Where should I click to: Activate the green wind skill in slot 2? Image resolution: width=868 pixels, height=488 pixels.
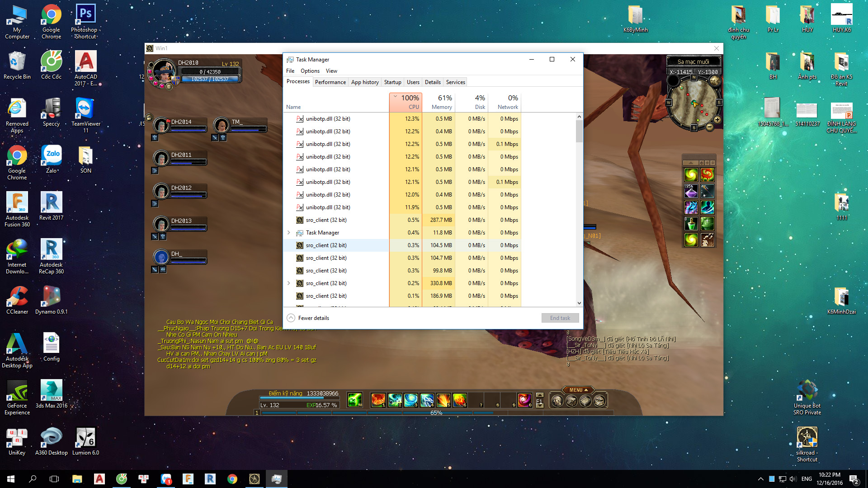coord(395,400)
